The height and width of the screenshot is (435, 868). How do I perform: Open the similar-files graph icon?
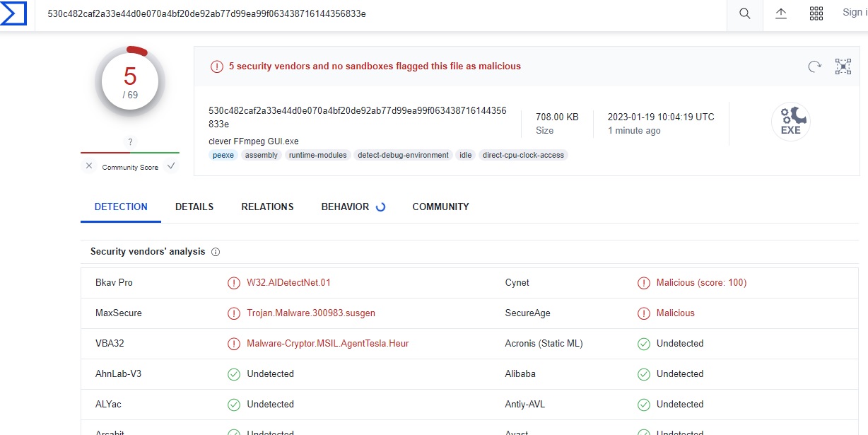(843, 66)
